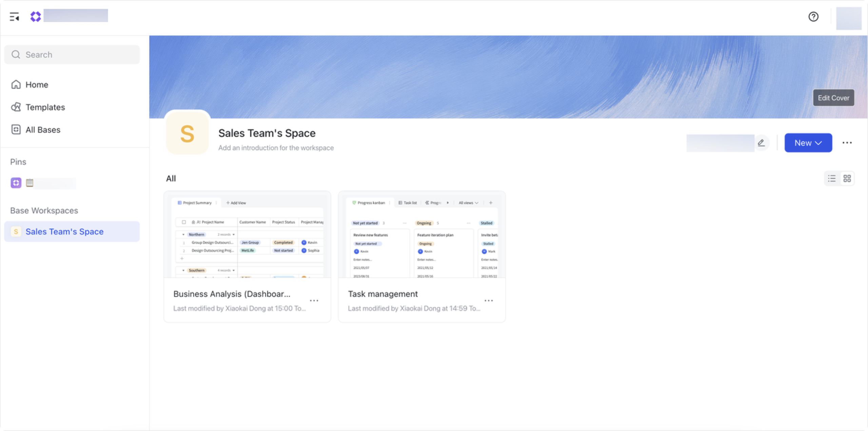Screen dimensions: 868x431
Task: Click the Edit Cover button
Action: tap(833, 98)
